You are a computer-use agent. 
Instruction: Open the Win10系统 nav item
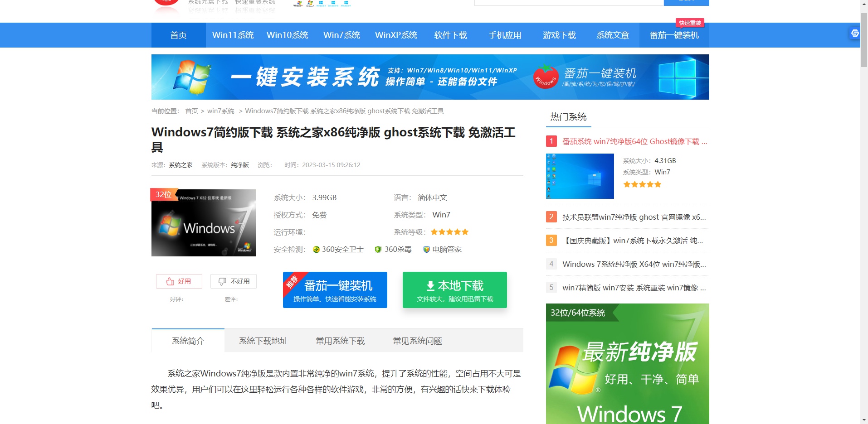coord(288,35)
